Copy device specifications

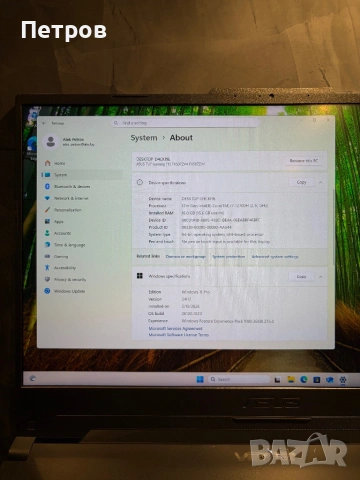301,182
